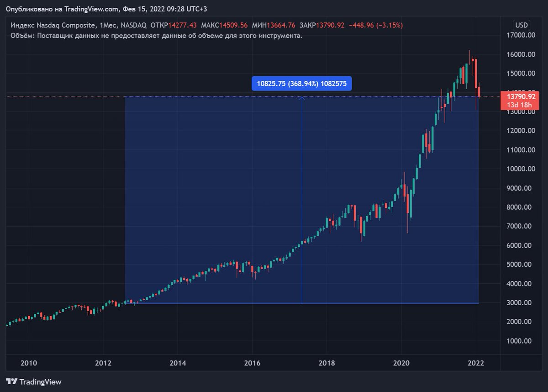Click the TradingView logo at bottom left
548x392 pixels.
(x=33, y=381)
